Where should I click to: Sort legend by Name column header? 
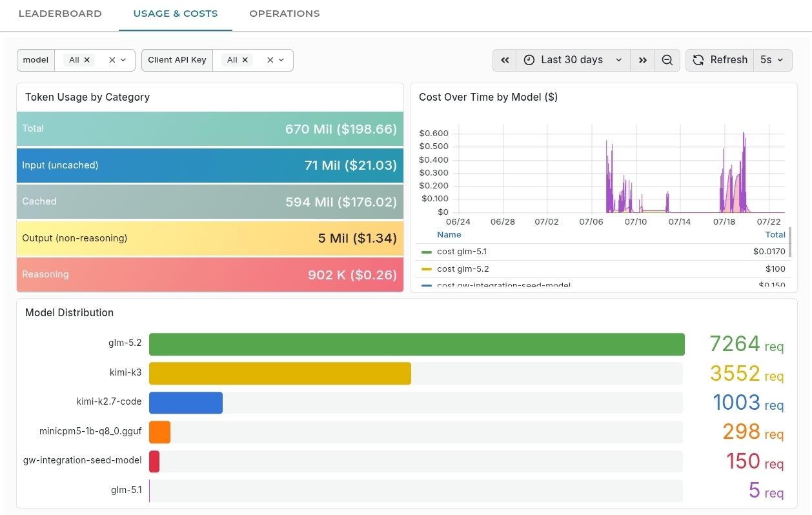(x=449, y=234)
